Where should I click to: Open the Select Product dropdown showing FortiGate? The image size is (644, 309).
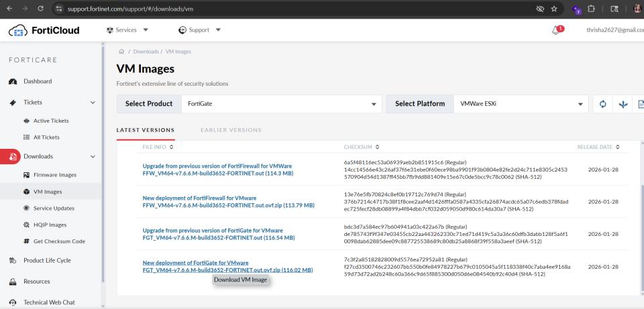coord(282,104)
